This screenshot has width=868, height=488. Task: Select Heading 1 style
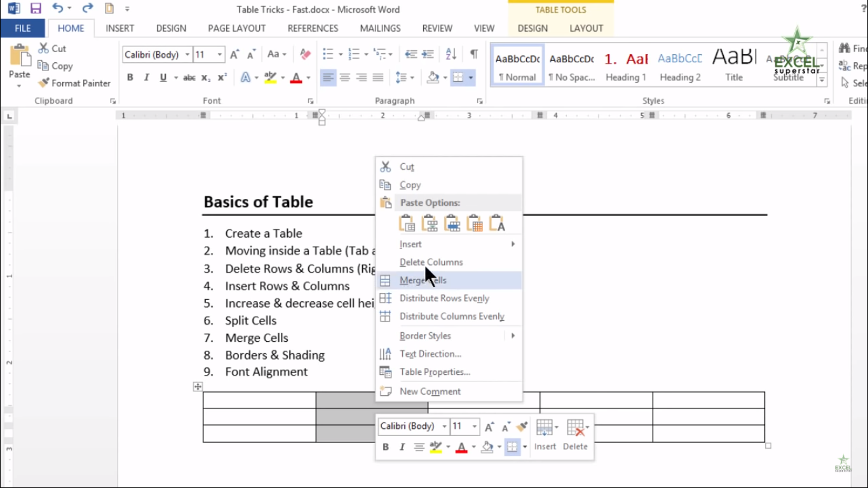pyautogui.click(x=626, y=66)
